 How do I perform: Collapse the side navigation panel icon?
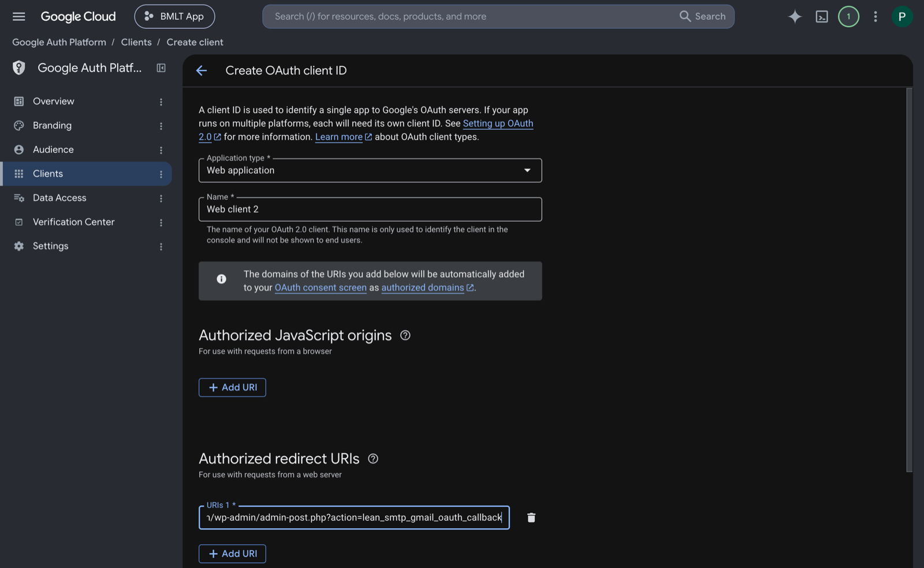(x=161, y=68)
